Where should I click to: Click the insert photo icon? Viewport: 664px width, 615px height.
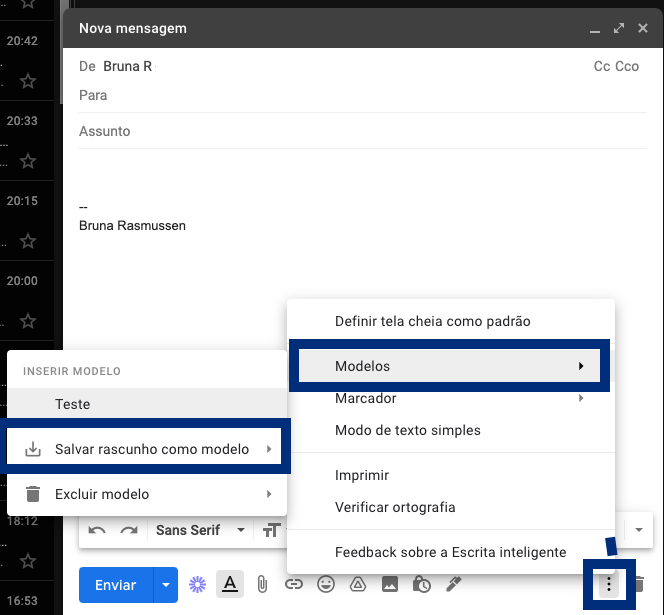[390, 585]
